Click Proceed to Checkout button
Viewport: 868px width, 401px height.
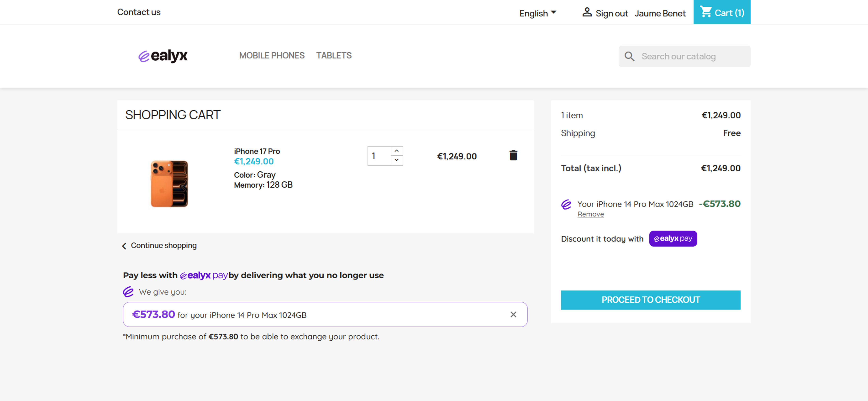[650, 300]
